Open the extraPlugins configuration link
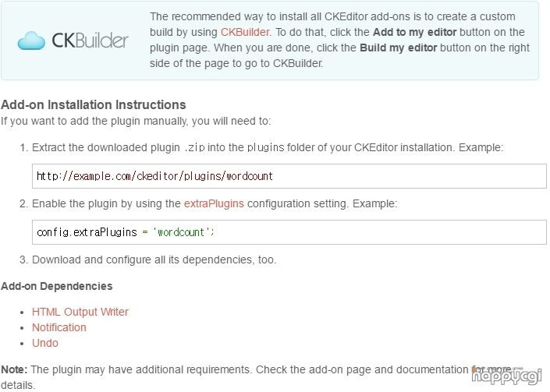Image resolution: width=550 pixels, height=392 pixels. (214, 203)
